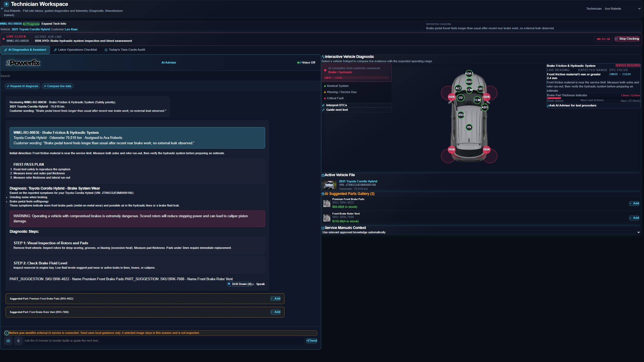Select the ECM hotspot
The image size is (644, 362).
pyautogui.click(x=469, y=90)
